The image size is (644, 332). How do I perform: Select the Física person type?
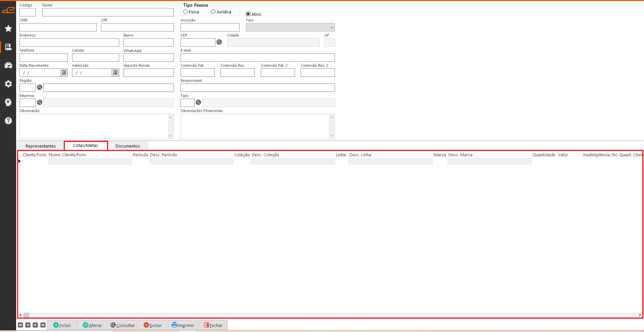click(186, 12)
